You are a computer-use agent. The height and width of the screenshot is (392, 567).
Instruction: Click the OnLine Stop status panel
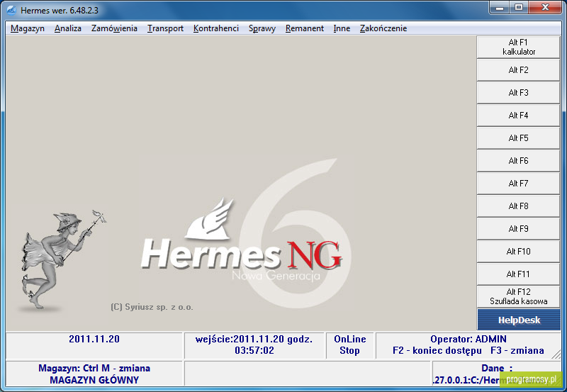coord(349,345)
